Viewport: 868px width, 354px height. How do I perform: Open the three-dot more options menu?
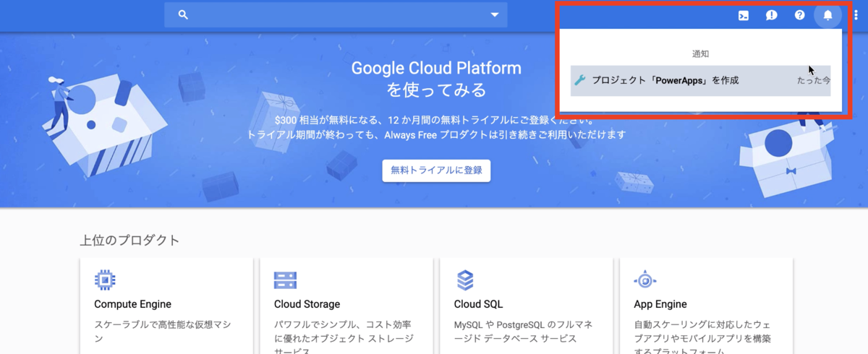coord(856,15)
